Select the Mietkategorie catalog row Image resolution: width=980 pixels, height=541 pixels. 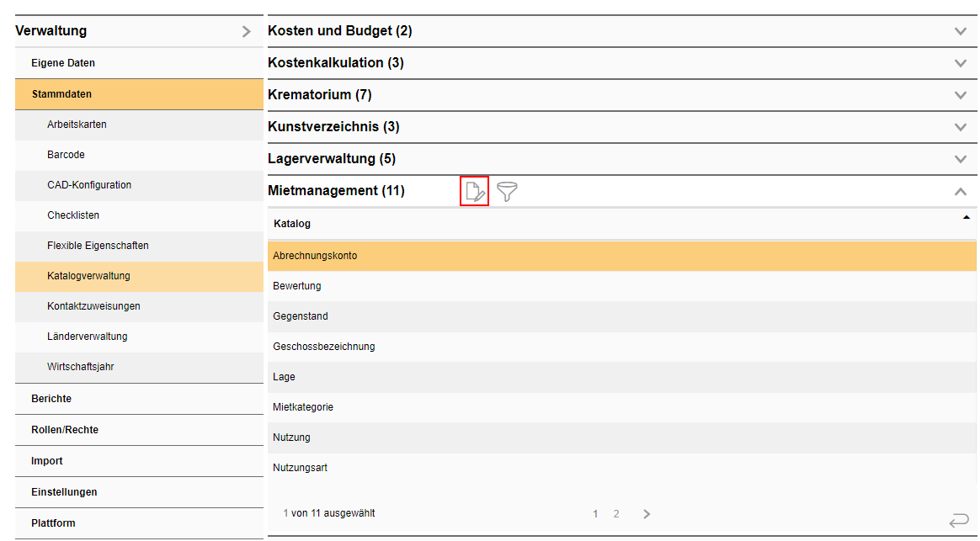coord(303,407)
